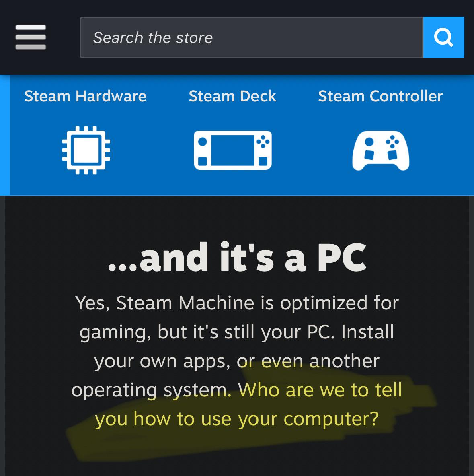The width and height of the screenshot is (474, 476).
Task: Click the word "PC" in the heading
Action: tap(342, 258)
